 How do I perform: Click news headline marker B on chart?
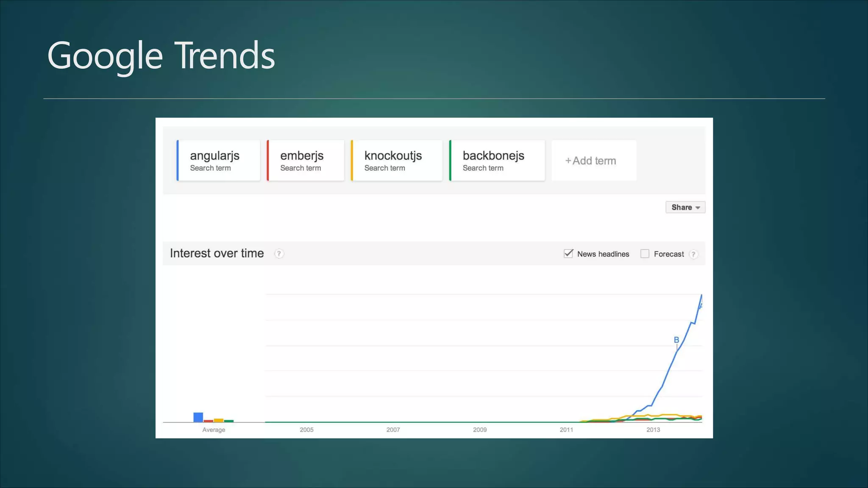click(676, 340)
